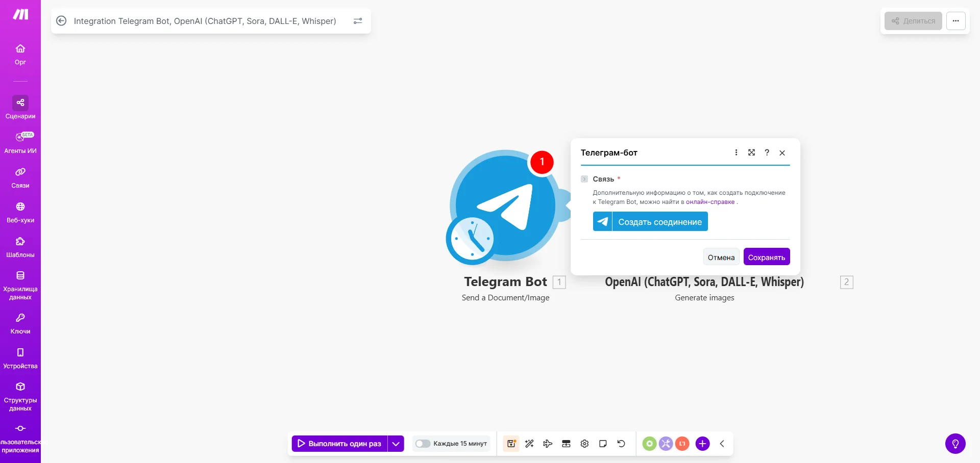Screen dimensions: 980x463
Task: Click the green Flow control tools icon
Action: click(649, 444)
